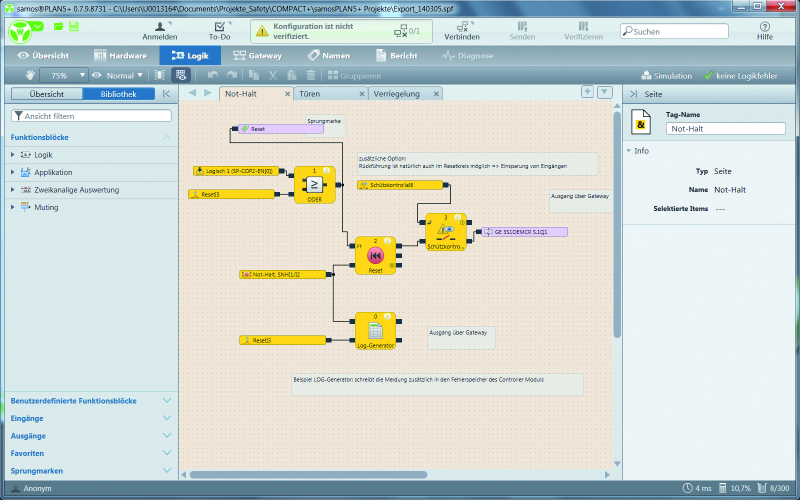The image size is (800, 500).
Task: Open the 75% zoom dropdown
Action: point(66,75)
